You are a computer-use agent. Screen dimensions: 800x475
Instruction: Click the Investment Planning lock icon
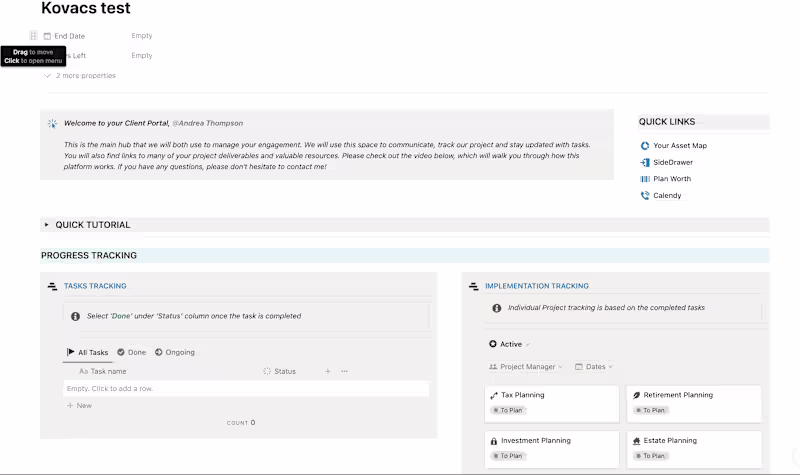494,441
